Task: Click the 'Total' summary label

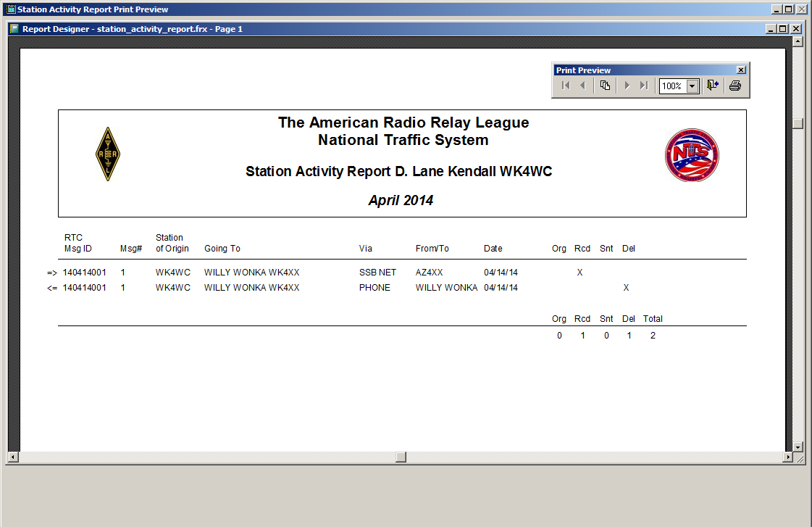Action: pos(653,319)
